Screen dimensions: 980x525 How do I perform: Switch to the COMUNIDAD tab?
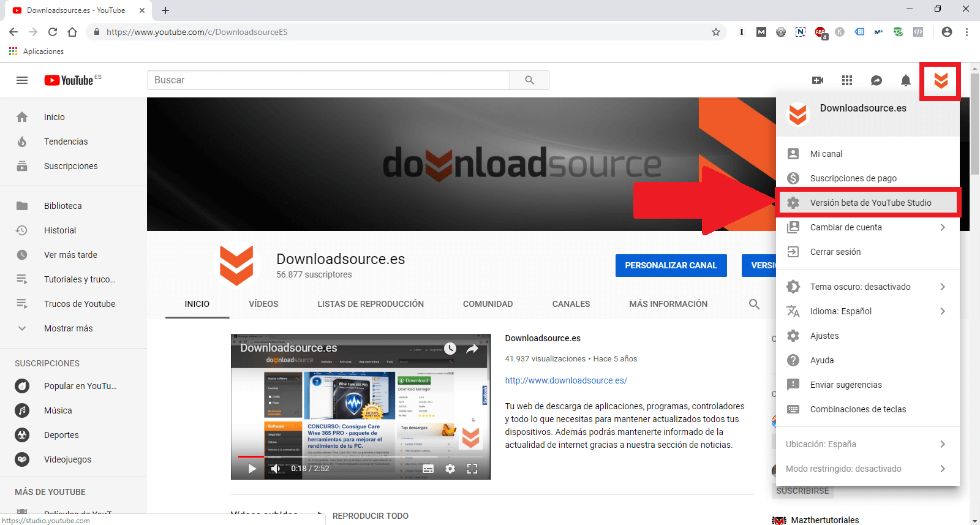pyautogui.click(x=488, y=304)
